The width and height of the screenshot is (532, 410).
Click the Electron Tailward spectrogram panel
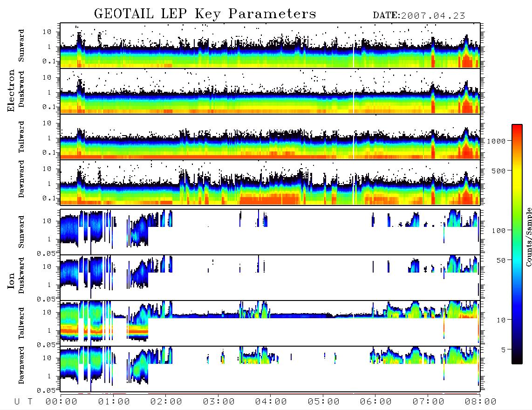coord(270,137)
